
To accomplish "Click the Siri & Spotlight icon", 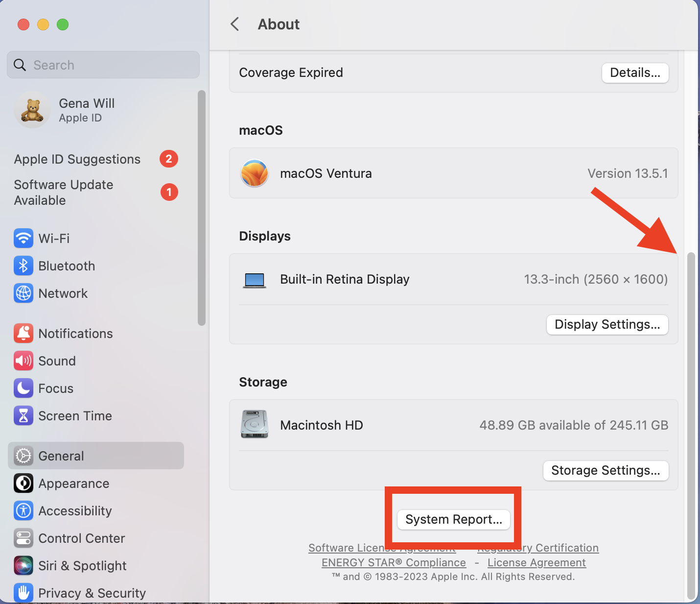I will pyautogui.click(x=23, y=566).
